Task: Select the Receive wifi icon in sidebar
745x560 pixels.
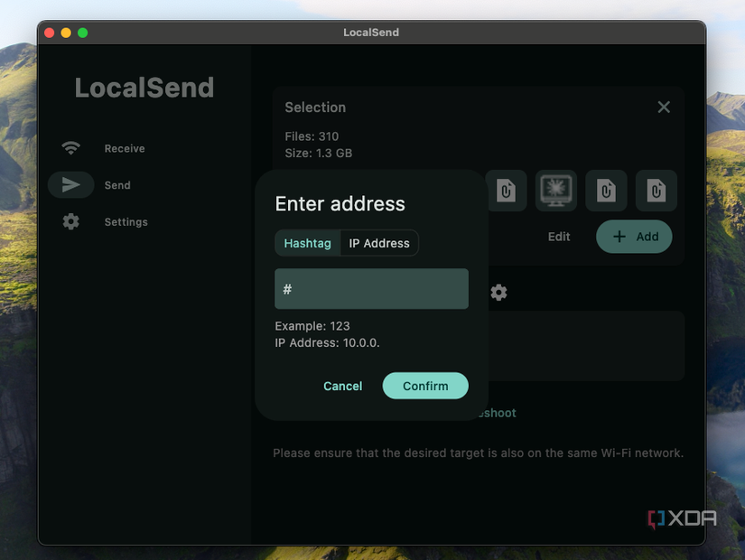Action: [71, 148]
